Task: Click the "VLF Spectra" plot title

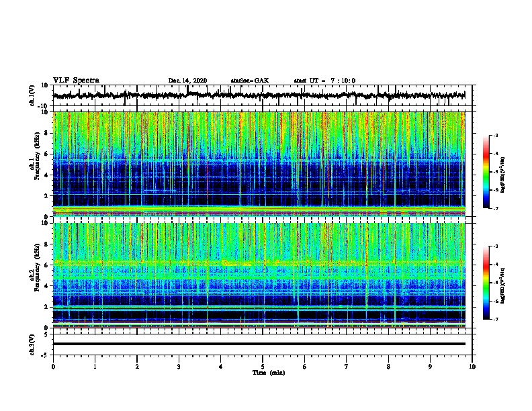Action: tap(76, 81)
